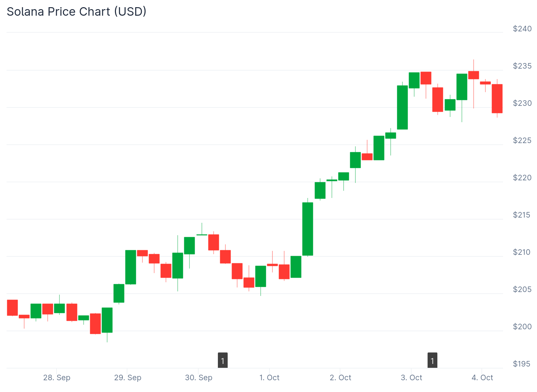Click the 1. Oct axis label
This screenshot has width=537, height=392.
point(269,378)
